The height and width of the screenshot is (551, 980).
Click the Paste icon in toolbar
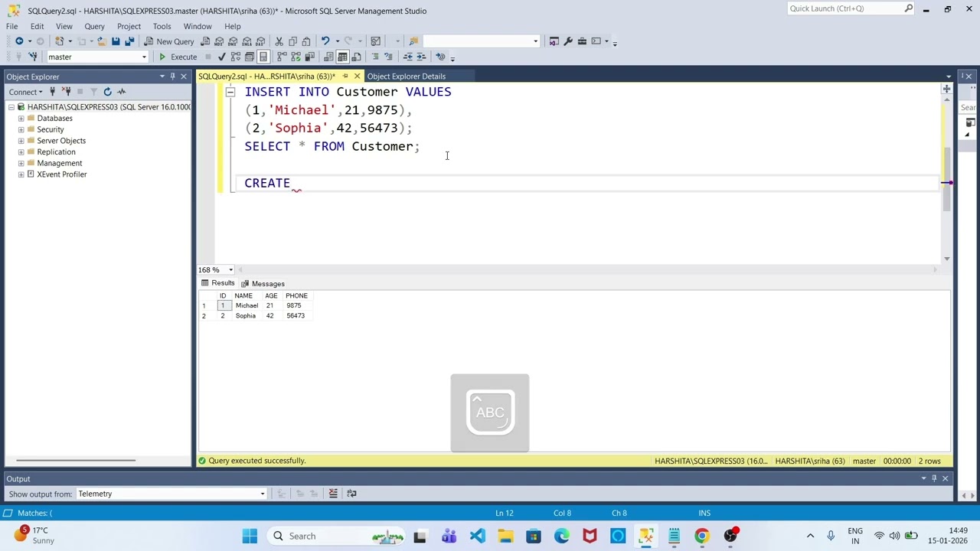click(x=306, y=41)
